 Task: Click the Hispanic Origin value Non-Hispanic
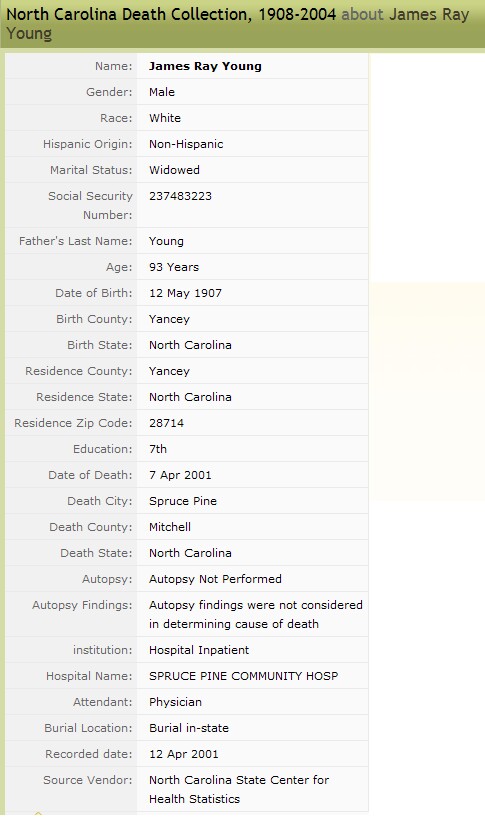pyautogui.click(x=186, y=144)
